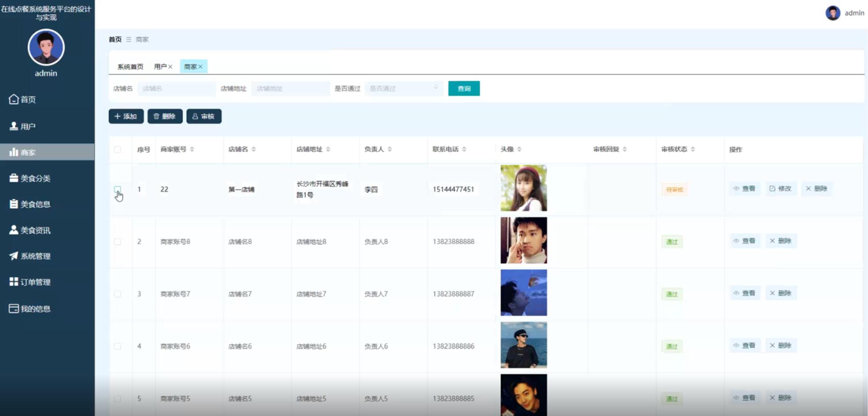This screenshot has height=416, width=868.
Task: Delete the 店铺名7 row
Action: point(781,293)
